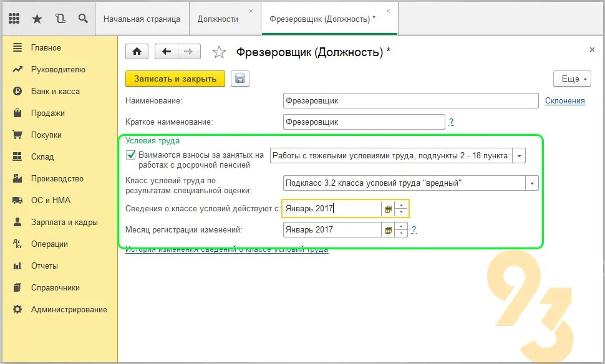Click the Месяц регистрации изменений field
605x364 pixels.
tap(332, 230)
